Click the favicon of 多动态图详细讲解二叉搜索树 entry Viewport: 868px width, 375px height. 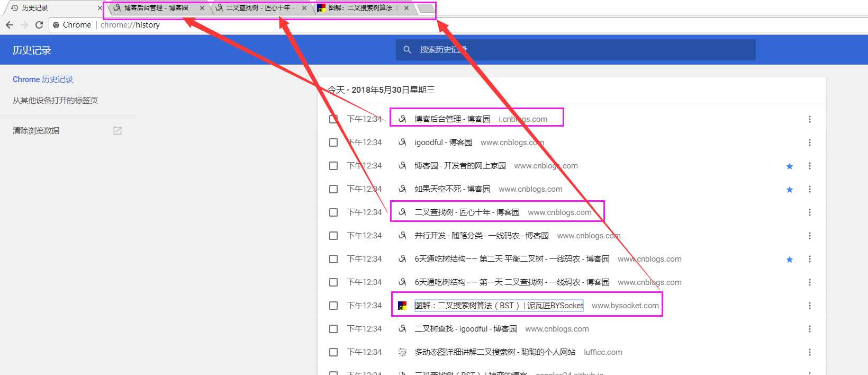click(402, 352)
